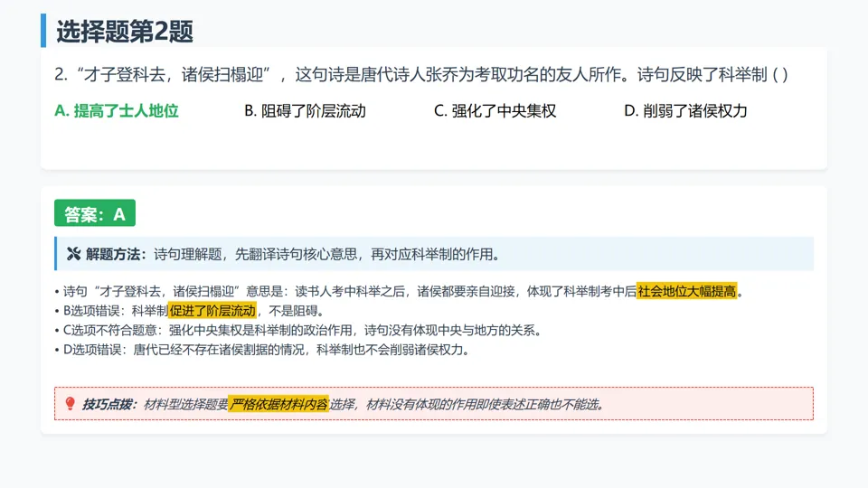Screen dimensions: 868x488
Task: Click the tip text 材料没有体现的作用即使表述正确也不能选
Action: [x=485, y=405]
